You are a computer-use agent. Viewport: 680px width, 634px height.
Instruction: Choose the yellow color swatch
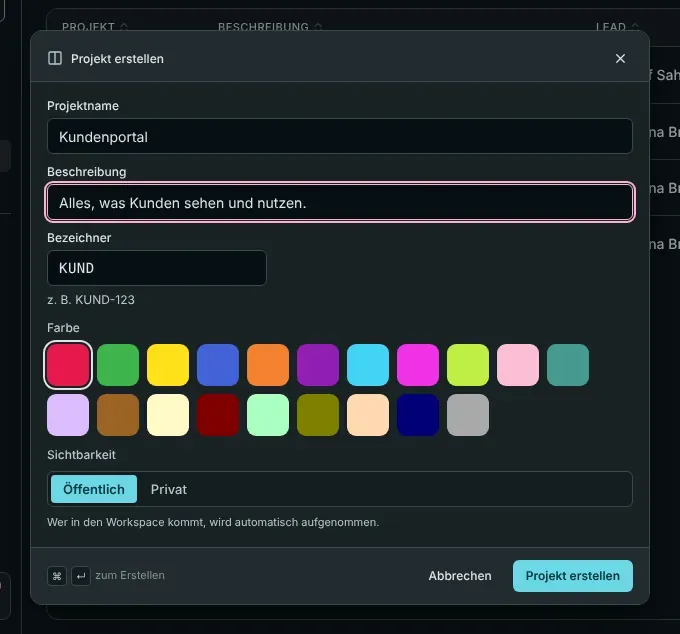pyautogui.click(x=168, y=365)
